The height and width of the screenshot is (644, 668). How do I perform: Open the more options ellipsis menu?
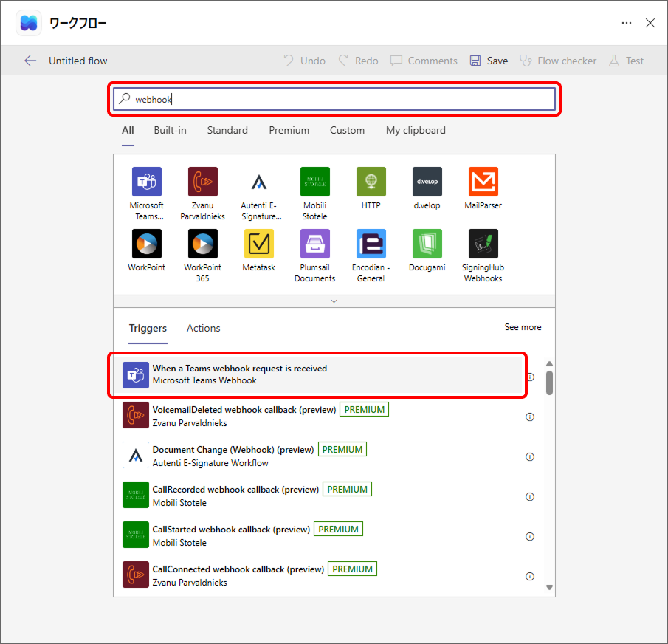tap(626, 23)
